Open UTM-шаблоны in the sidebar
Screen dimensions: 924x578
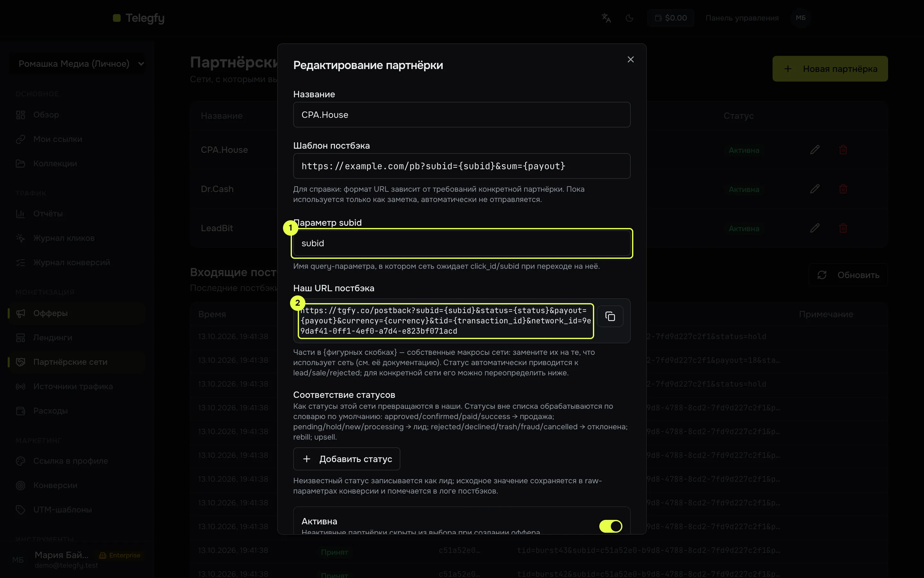77,510
